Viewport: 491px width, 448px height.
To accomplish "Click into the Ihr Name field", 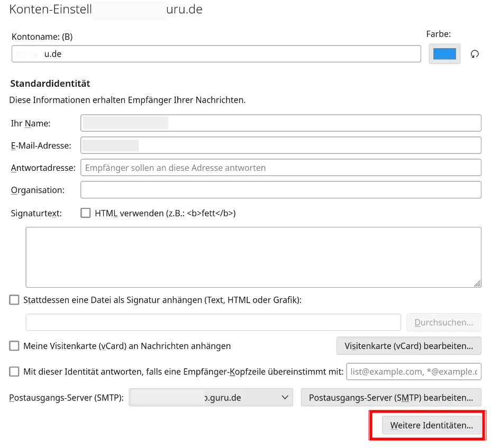I will (280, 123).
